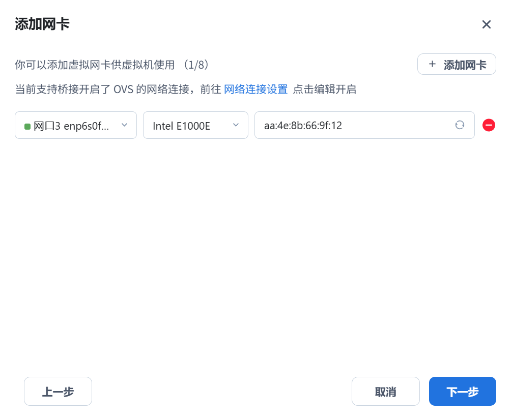Click the 下一步 button
The image size is (512, 420).
coord(462,391)
